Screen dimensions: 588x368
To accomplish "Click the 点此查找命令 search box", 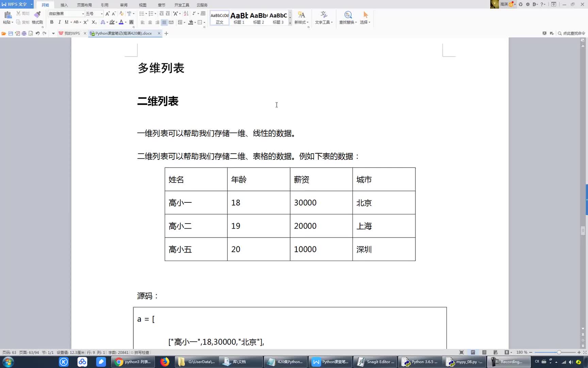I will [572, 33].
